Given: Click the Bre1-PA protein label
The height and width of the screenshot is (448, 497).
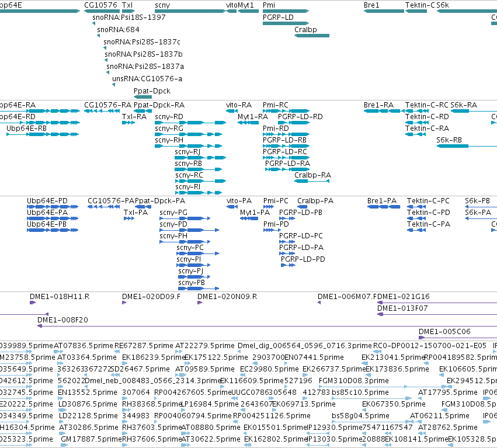Looking at the screenshot, I should (x=382, y=201).
